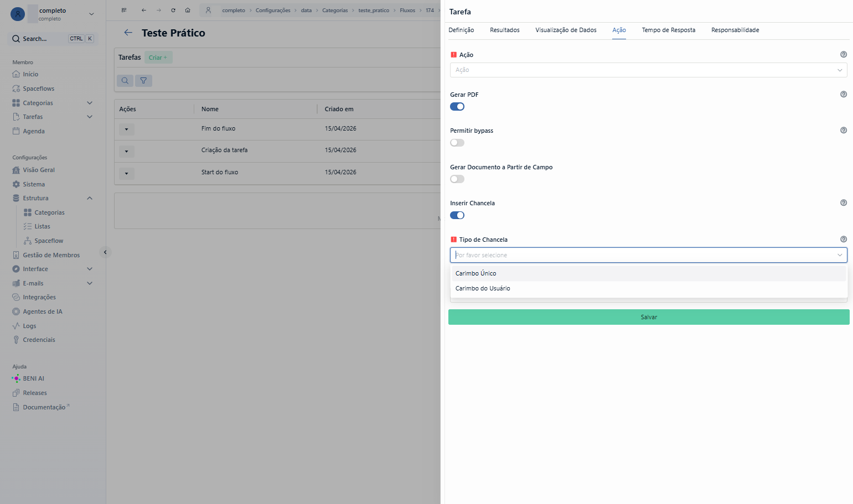Click the help icon beside Inserir Chancela
The width and height of the screenshot is (853, 504).
click(844, 202)
